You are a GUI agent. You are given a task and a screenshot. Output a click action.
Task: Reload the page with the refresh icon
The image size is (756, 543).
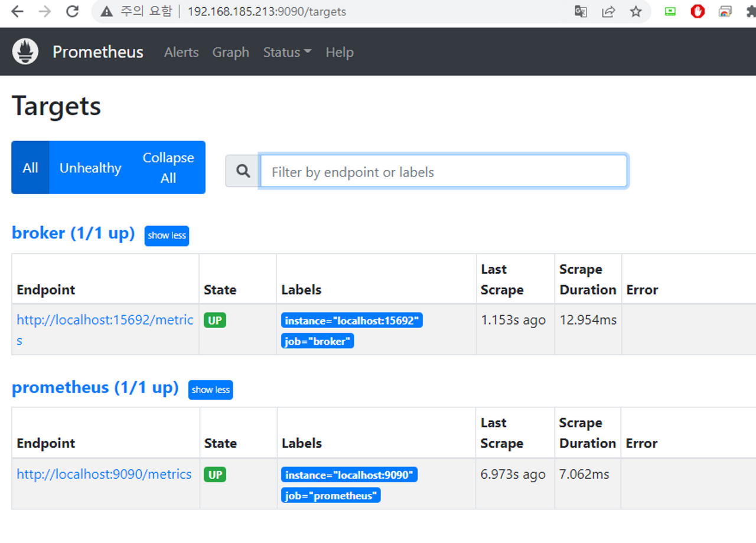(72, 11)
